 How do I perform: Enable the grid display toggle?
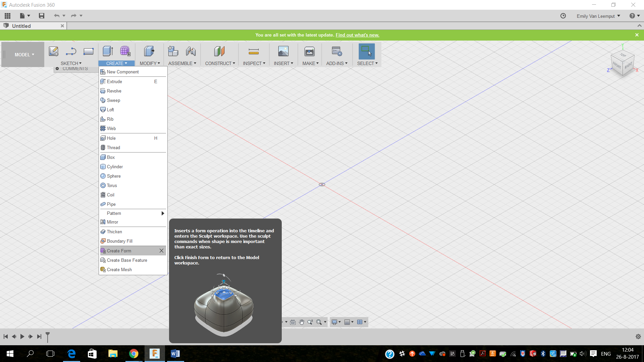[x=348, y=322]
